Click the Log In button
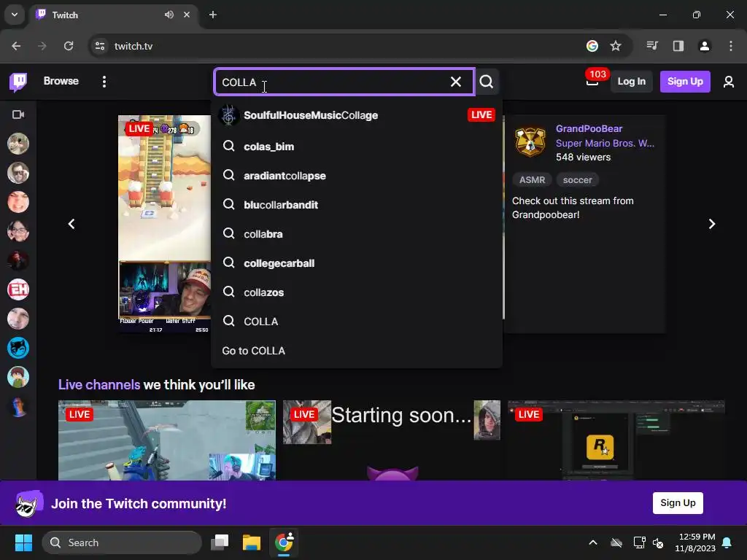This screenshot has height=560, width=747. click(631, 82)
